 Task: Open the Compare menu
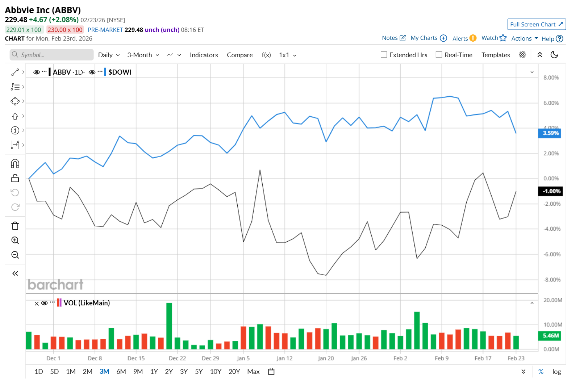240,55
